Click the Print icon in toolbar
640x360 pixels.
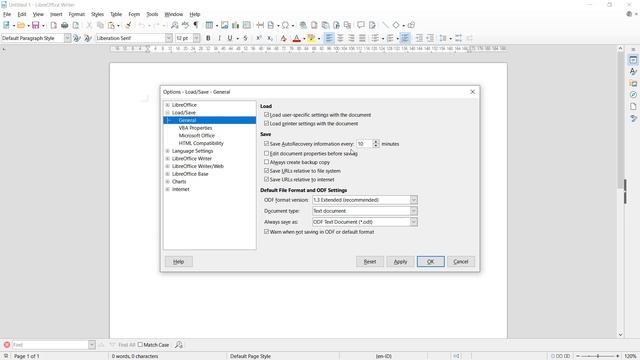click(x=64, y=25)
